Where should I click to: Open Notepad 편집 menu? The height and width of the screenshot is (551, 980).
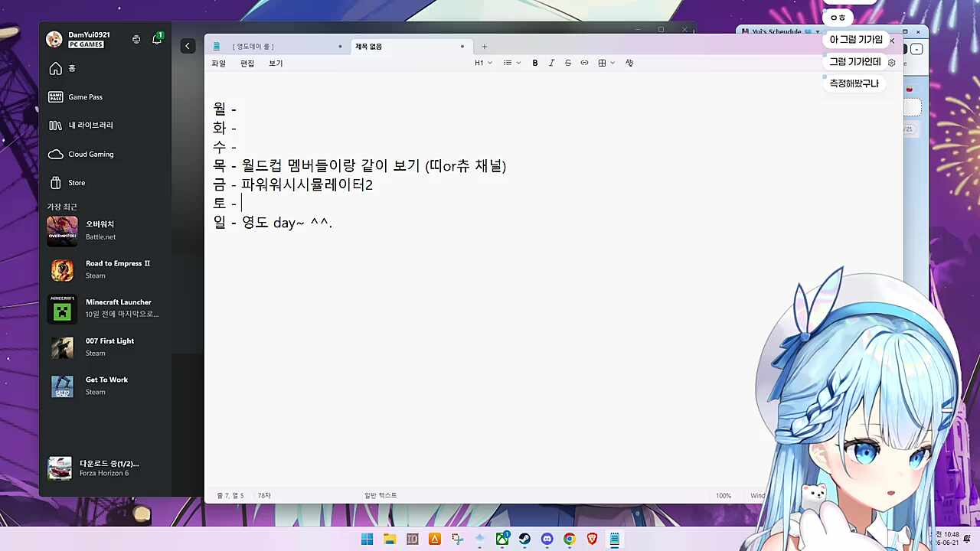coord(247,64)
